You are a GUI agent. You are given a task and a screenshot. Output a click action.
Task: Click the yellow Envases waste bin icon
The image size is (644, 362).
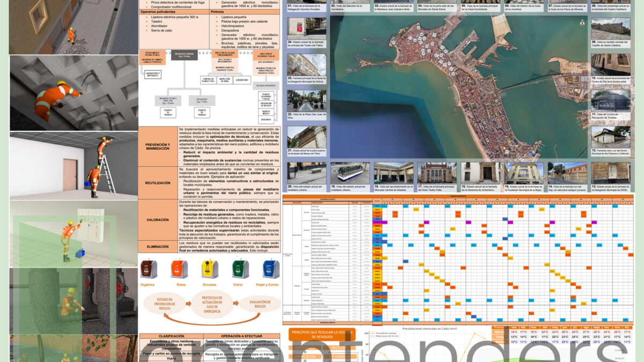click(x=209, y=269)
